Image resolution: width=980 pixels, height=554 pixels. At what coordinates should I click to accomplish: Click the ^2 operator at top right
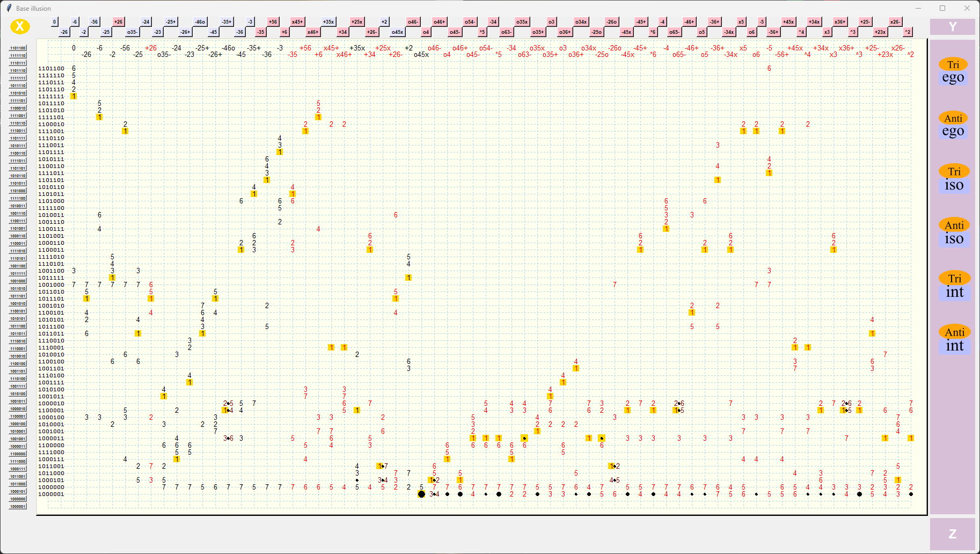[x=908, y=32]
